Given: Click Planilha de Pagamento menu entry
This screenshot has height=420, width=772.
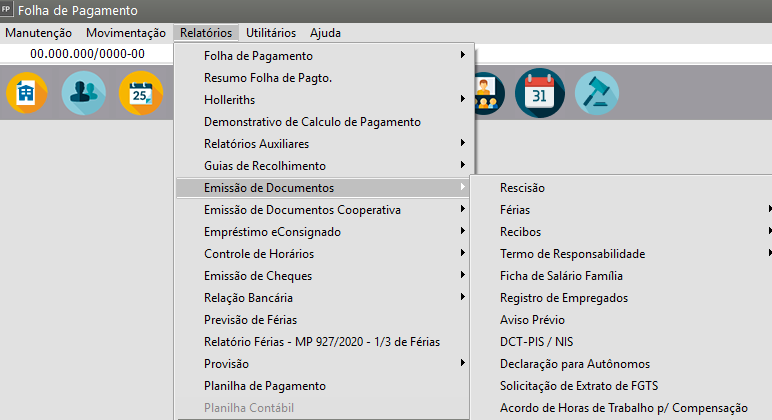Looking at the screenshot, I should [264, 386].
